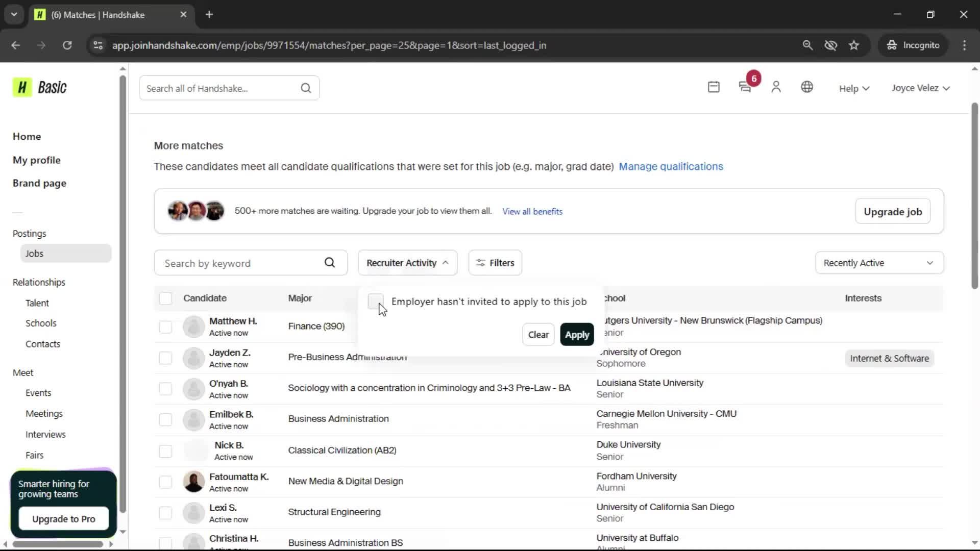Click O'nyah B. avatar icon
The height and width of the screenshot is (551, 980).
tap(193, 389)
